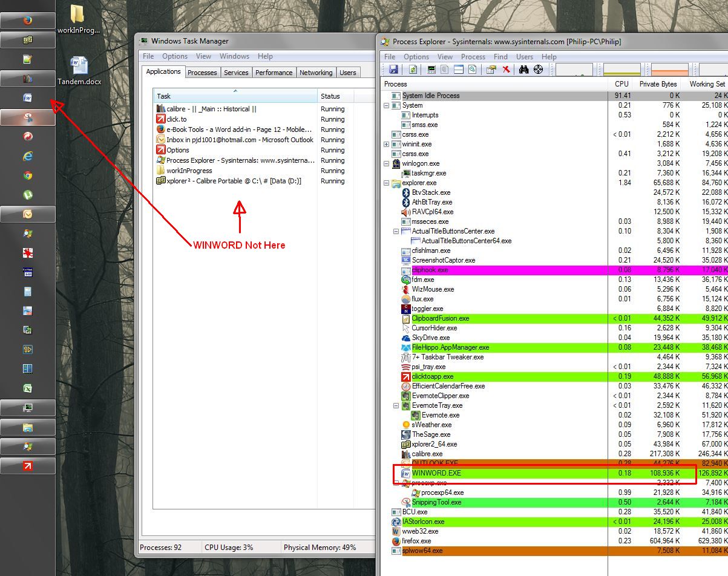Select WINWORD.EXE in the process list
Image resolution: width=728 pixels, height=576 pixels.
pyautogui.click(x=436, y=473)
